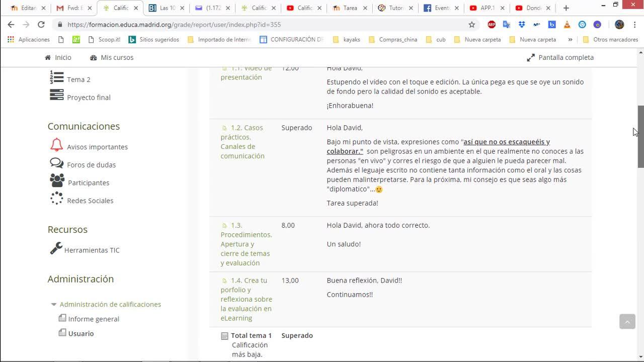Click the page's vertical scrollbar thumb
The image size is (644, 362).
(640, 137)
